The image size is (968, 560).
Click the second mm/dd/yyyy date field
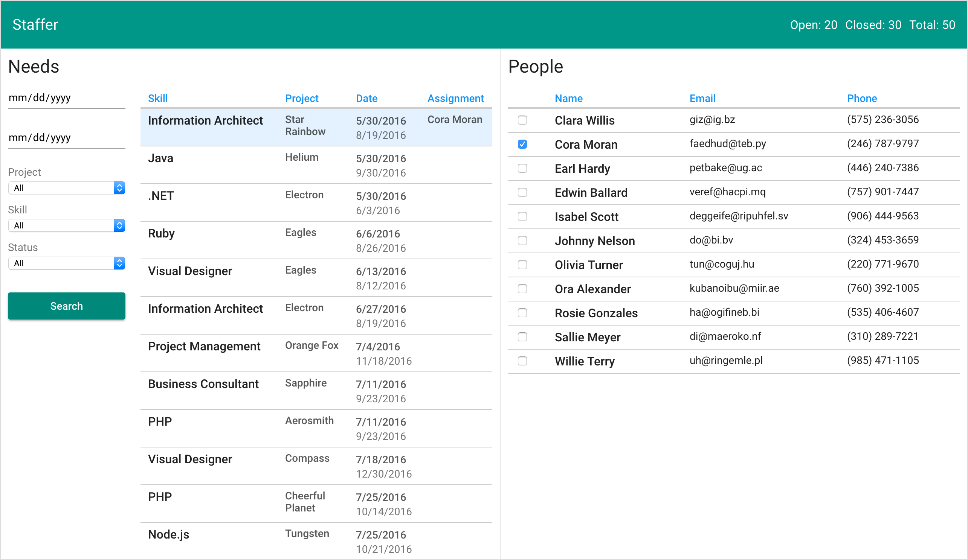(x=66, y=137)
